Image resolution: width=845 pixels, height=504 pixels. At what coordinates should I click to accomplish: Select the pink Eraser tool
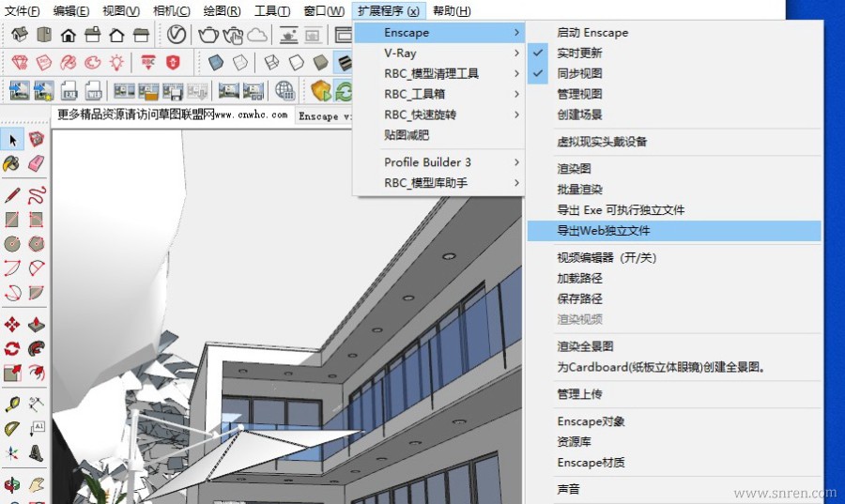(x=36, y=163)
